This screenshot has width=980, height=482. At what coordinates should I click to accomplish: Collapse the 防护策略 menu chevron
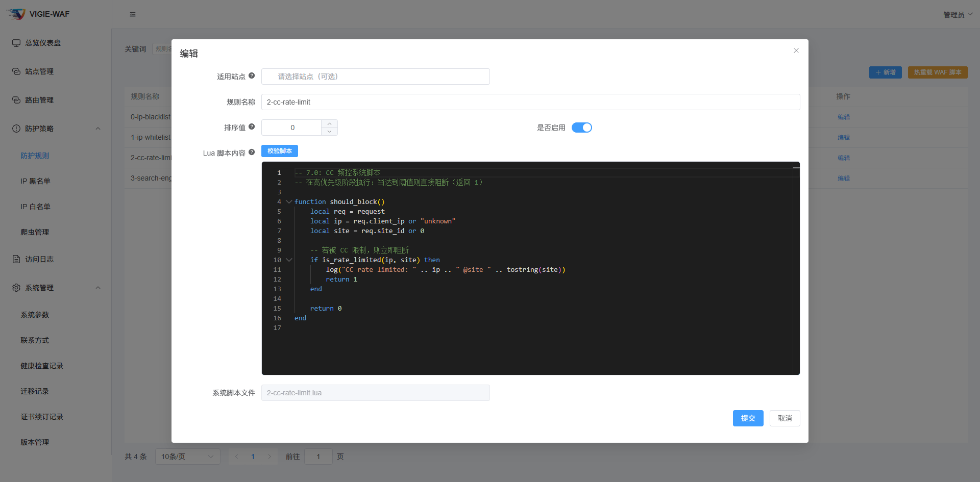point(98,129)
